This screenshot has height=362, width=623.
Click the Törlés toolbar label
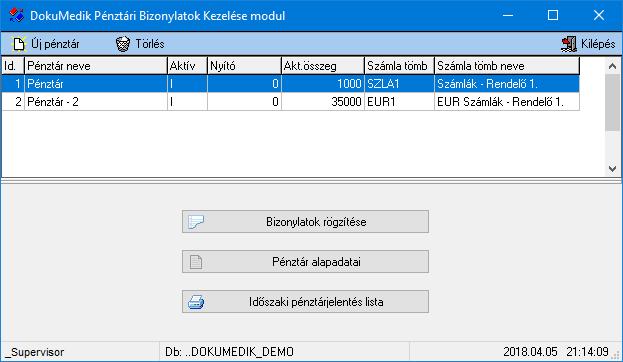tap(150, 44)
